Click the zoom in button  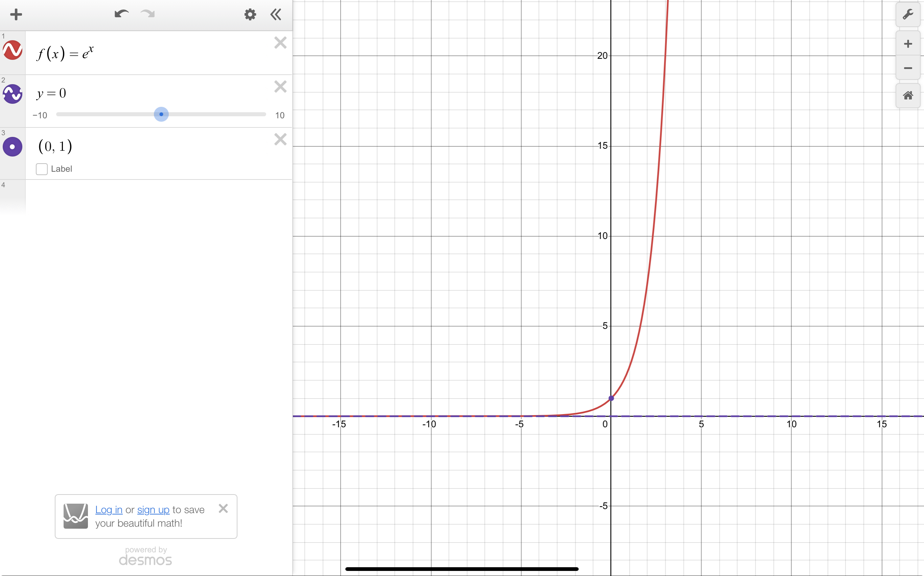pos(908,44)
